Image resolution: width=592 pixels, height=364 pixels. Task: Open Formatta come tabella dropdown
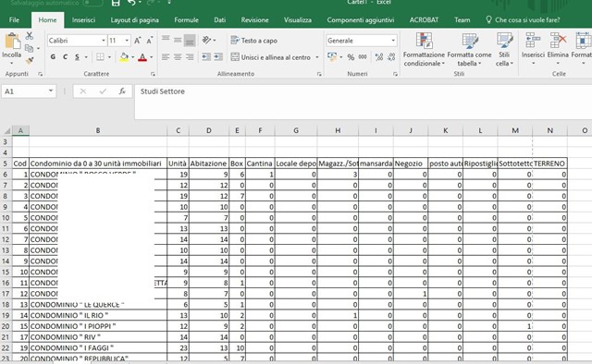469,49
